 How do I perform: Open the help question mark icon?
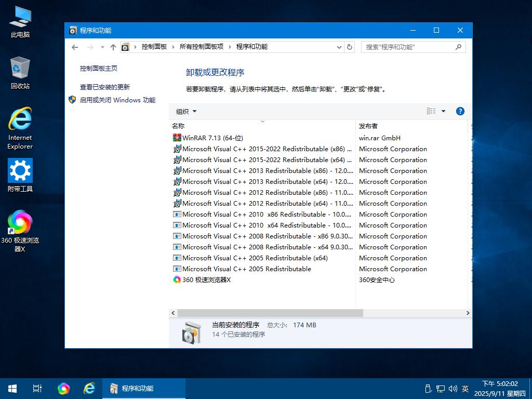point(460,111)
